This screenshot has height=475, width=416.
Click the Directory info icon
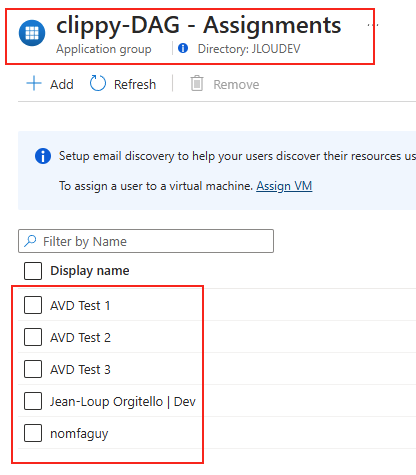[x=183, y=48]
